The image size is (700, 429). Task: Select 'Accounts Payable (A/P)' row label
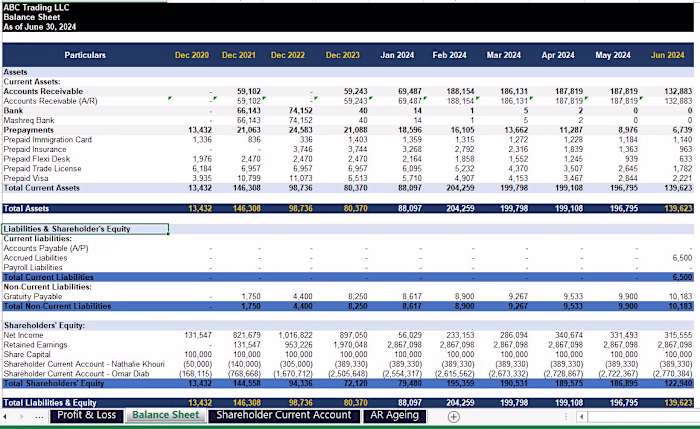coord(46,248)
